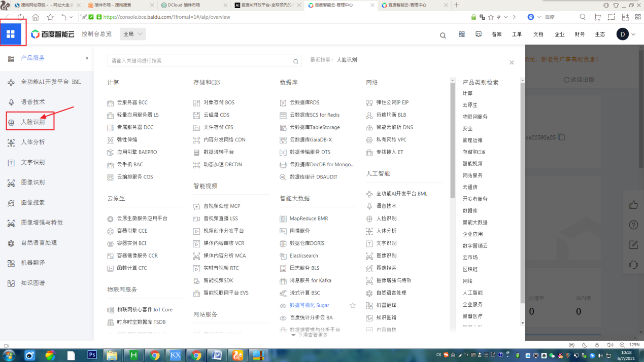The image size is (644, 362).
Task: Click the category index scrollbar down arrow
Action: pyautogui.click(x=523, y=322)
